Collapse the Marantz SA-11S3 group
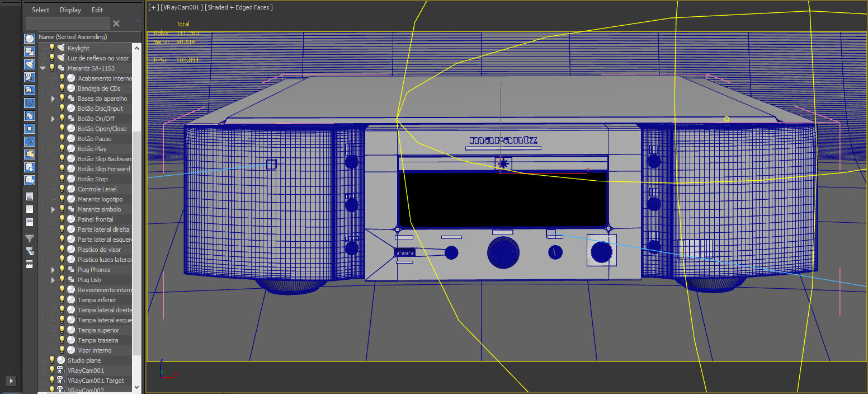Screen dimensions: 868x394 pos(43,68)
